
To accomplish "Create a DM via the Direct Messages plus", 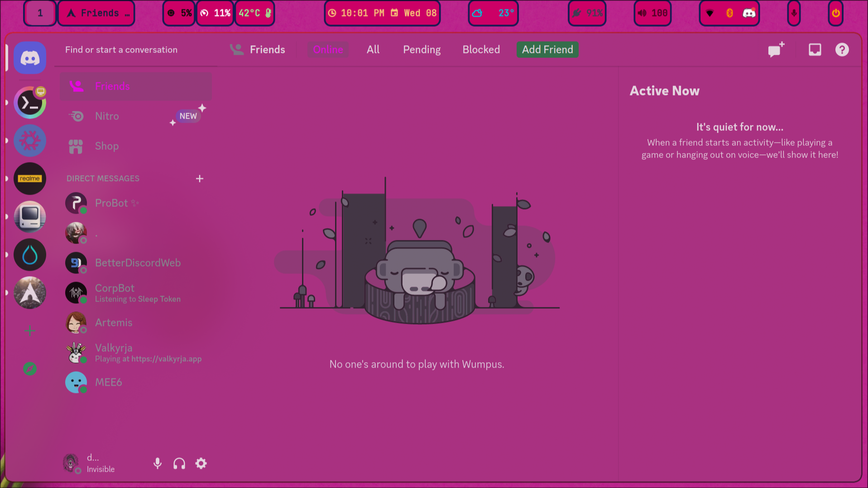I will [x=200, y=178].
